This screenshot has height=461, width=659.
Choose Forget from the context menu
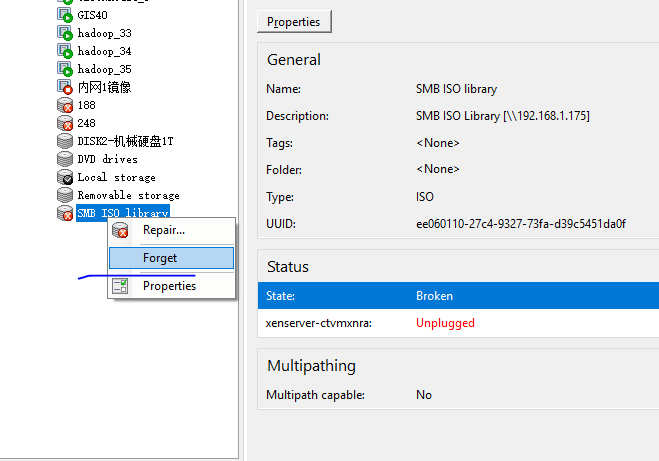point(160,258)
